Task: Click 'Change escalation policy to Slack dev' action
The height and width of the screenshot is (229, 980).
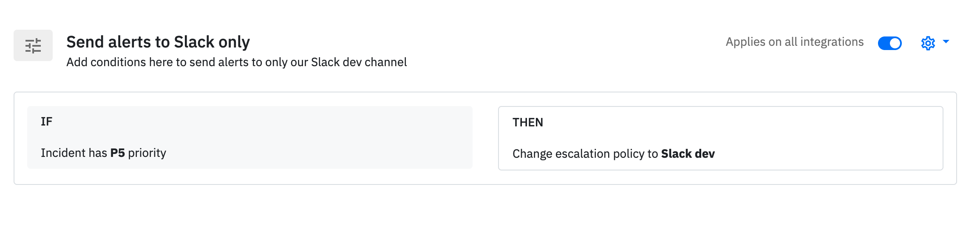Action: [x=614, y=154]
